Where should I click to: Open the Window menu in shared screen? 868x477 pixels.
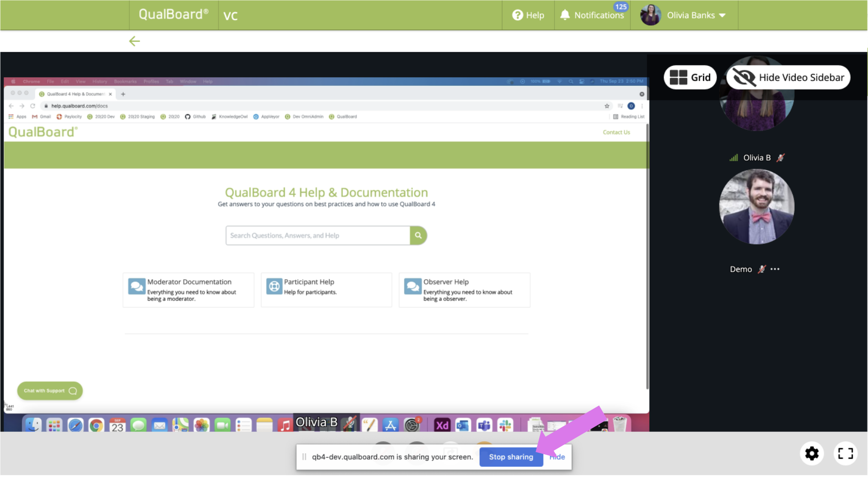pos(188,81)
